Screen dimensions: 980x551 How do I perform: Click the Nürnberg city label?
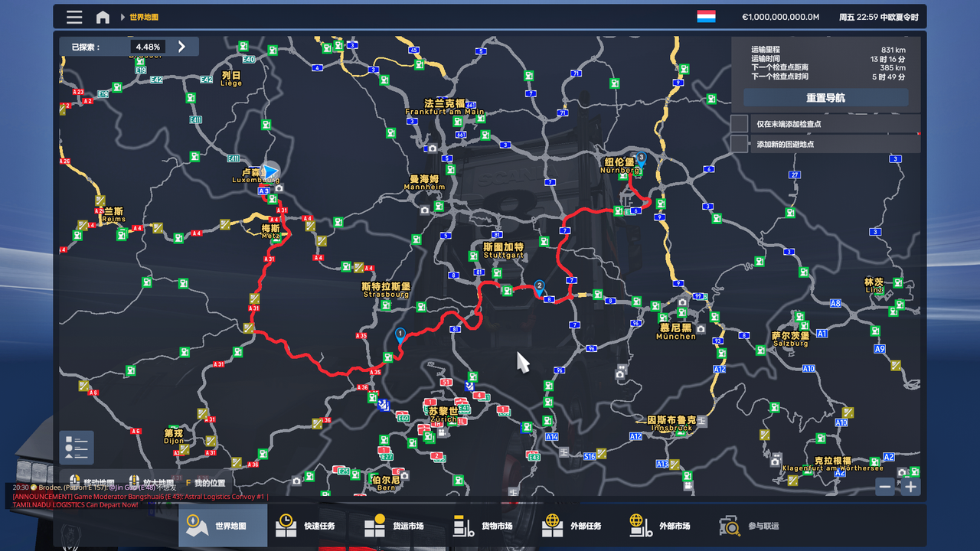[620, 166]
